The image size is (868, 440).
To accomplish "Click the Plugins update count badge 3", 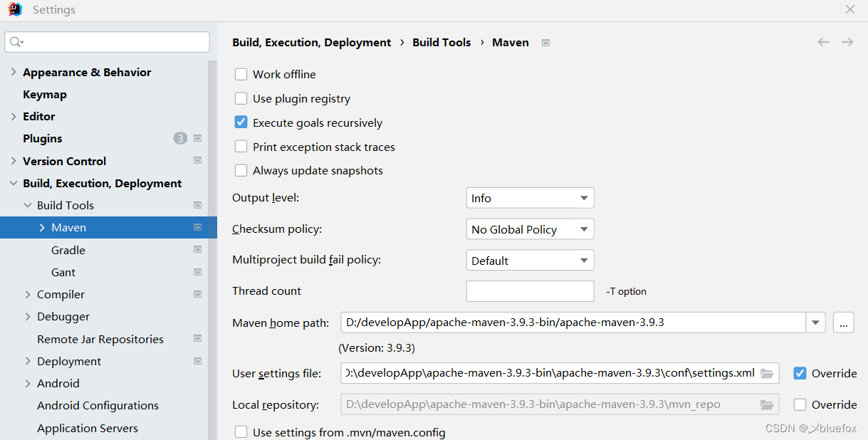I will [180, 138].
